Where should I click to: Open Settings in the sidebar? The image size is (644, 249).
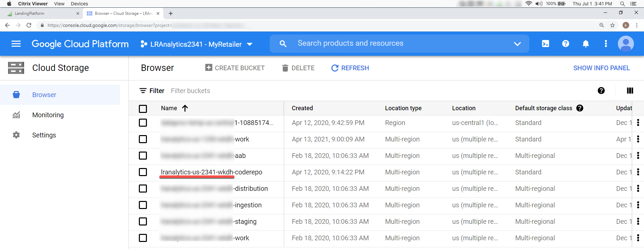click(60, 135)
